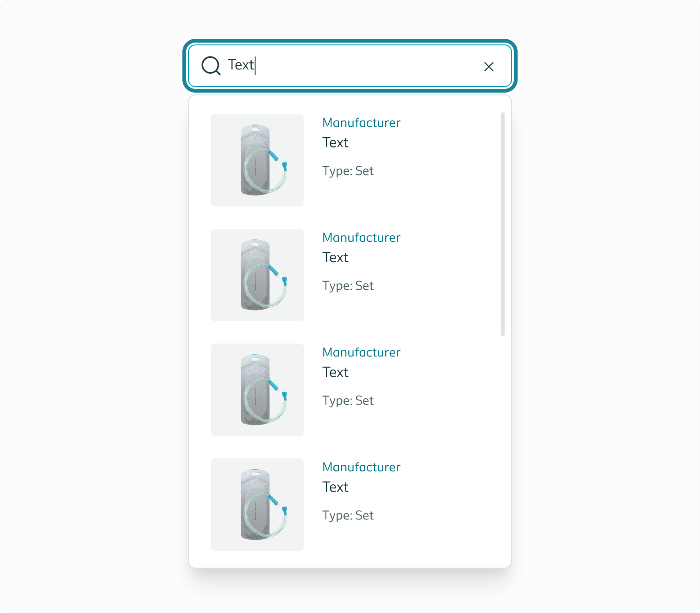This screenshot has height=613, width=700.
Task: Select the Manufacturer link on the third result
Action: pos(361,352)
